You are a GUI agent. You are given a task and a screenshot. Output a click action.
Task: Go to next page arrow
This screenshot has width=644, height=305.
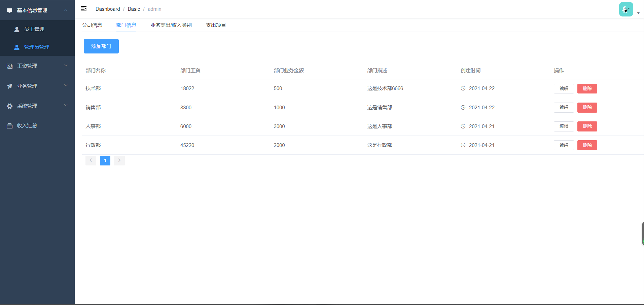119,160
